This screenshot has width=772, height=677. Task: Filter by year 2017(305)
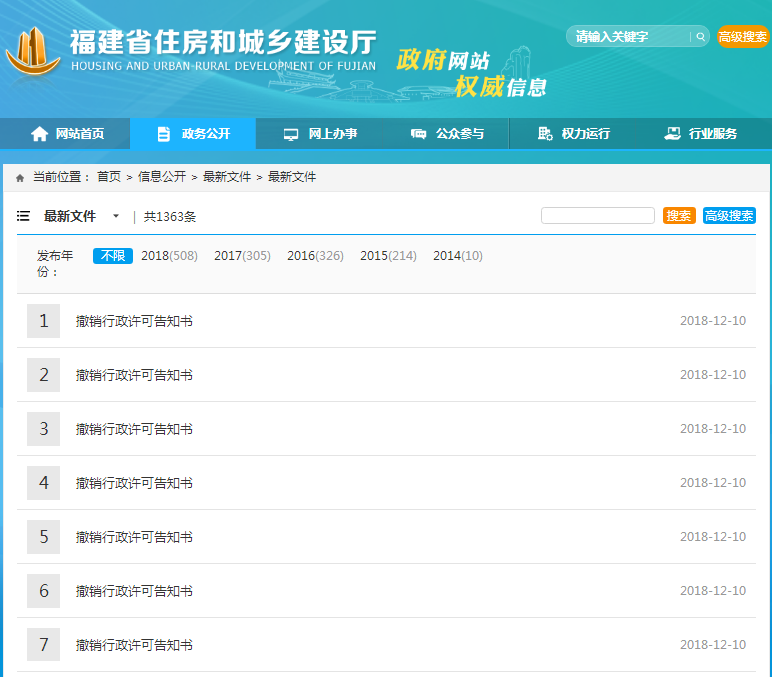point(242,256)
